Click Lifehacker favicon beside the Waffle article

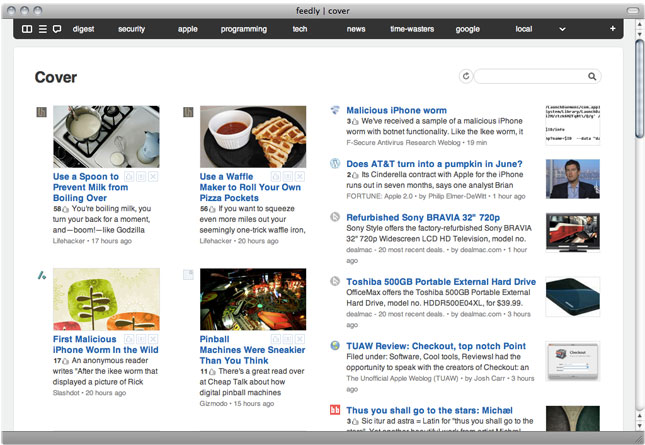188,112
